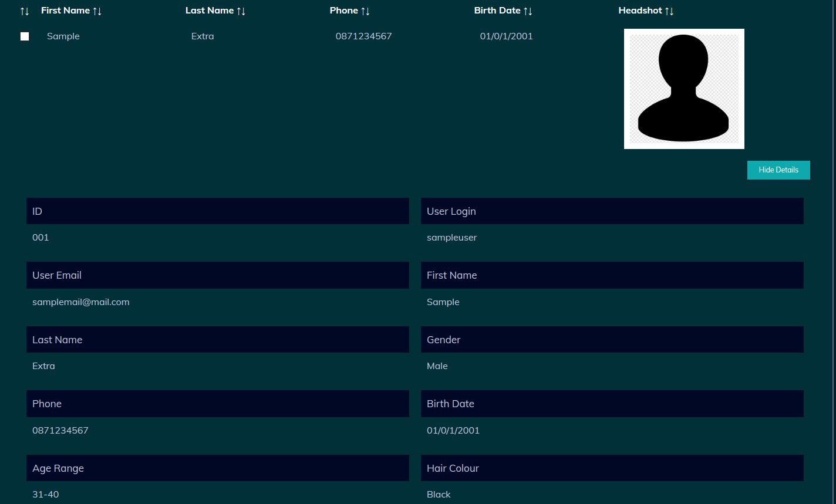Click the 01/0/1/2001 date in the table row
The width and height of the screenshot is (836, 504).
click(x=506, y=36)
